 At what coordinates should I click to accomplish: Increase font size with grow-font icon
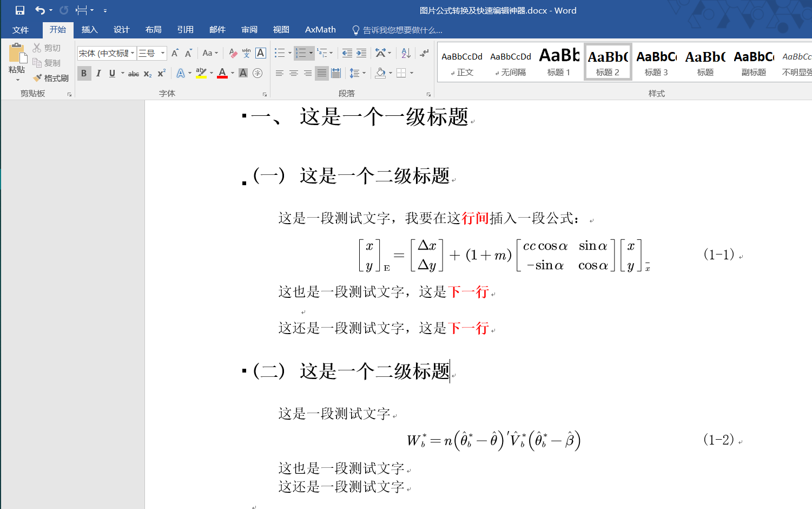pos(175,53)
